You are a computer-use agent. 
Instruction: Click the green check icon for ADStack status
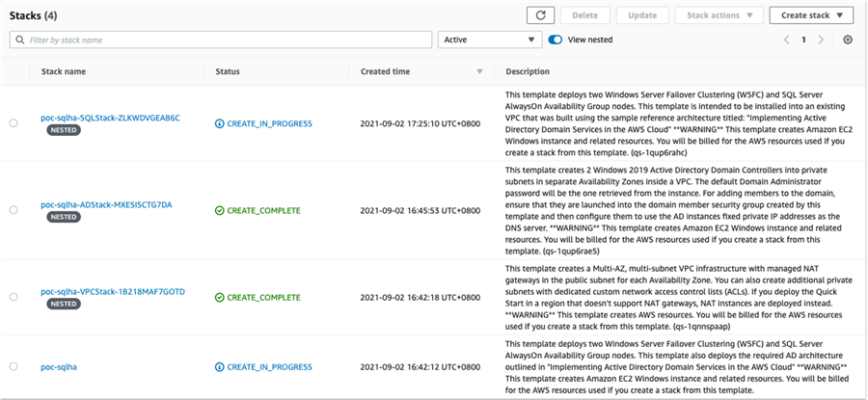click(220, 210)
